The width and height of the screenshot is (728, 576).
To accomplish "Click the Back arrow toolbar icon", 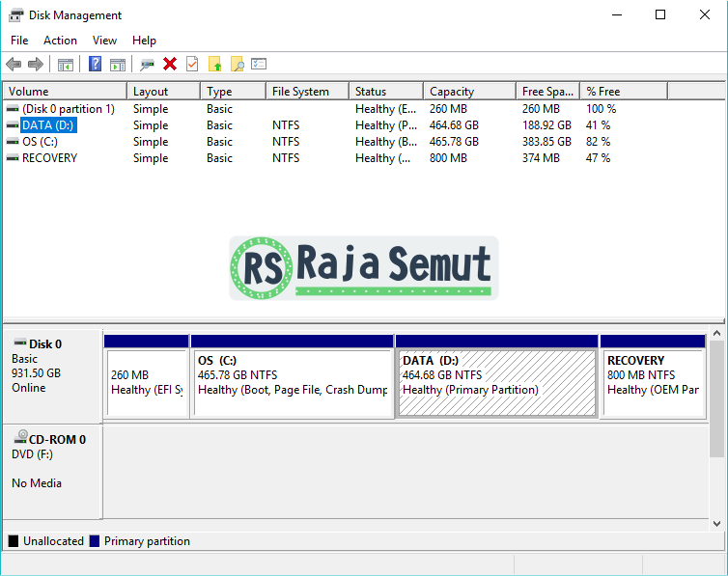I will pyautogui.click(x=14, y=64).
